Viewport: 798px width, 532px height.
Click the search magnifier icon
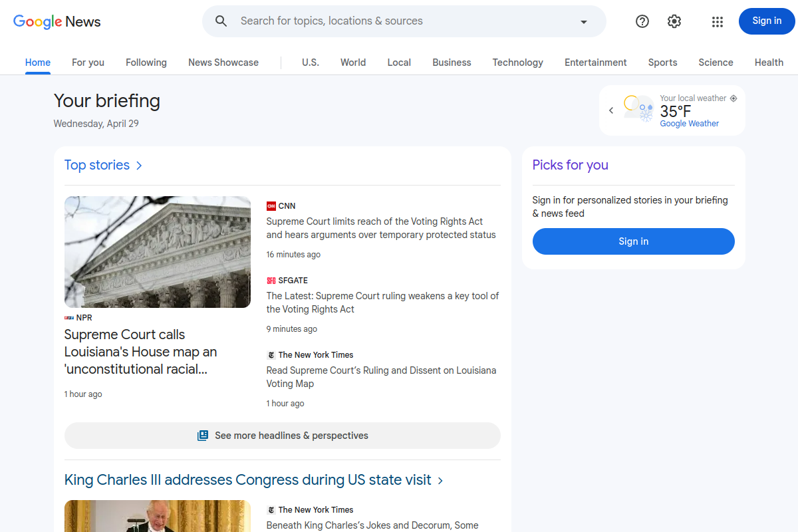tap(221, 21)
